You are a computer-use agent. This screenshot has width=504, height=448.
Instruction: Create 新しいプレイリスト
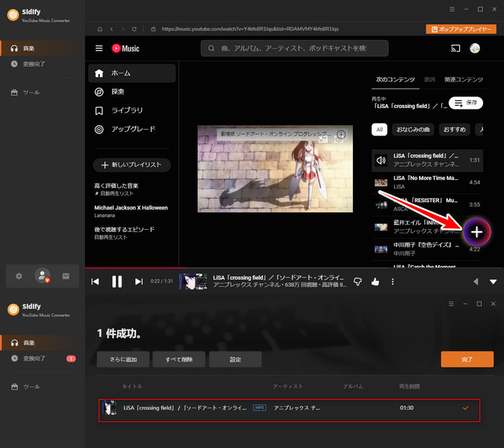(132, 165)
